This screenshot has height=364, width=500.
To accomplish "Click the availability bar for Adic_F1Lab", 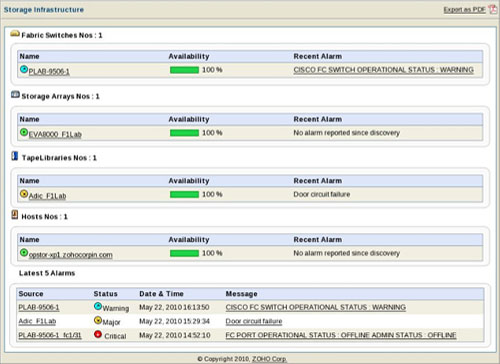I will pos(184,194).
